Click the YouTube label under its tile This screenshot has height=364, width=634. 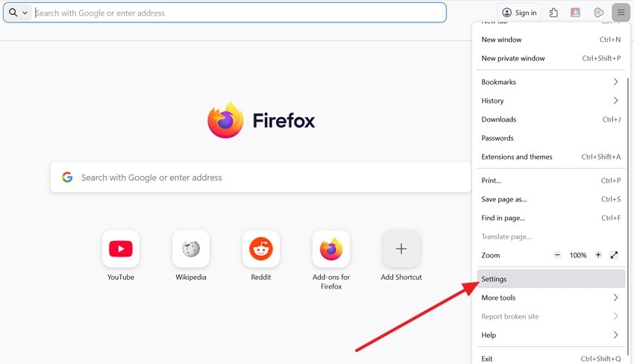tap(121, 277)
